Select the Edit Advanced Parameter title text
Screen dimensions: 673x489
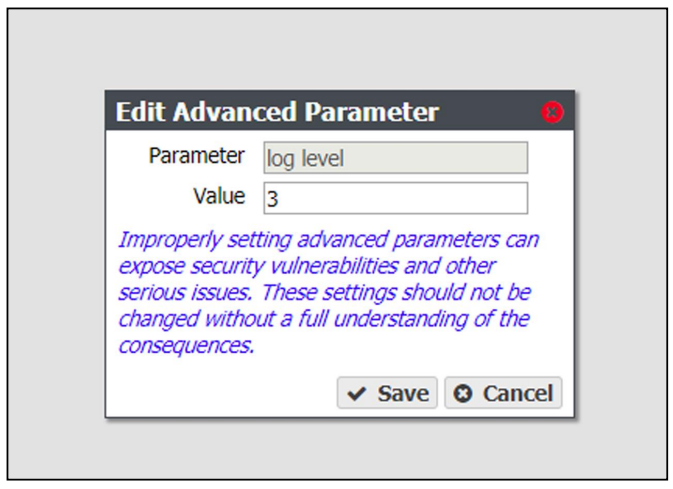(x=277, y=112)
